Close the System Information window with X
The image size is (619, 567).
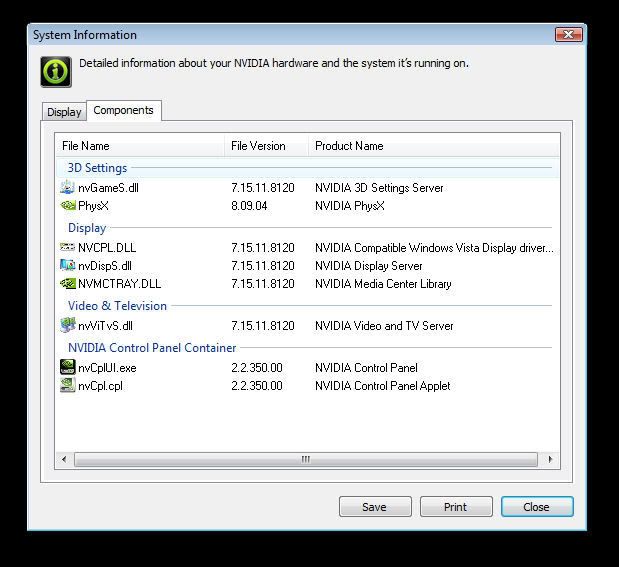pos(568,34)
